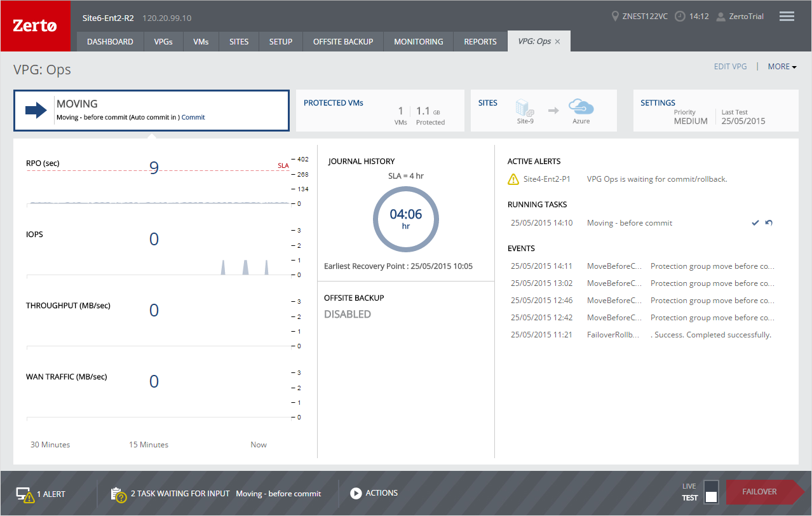Image resolution: width=812 pixels, height=516 pixels.
Task: Click the Actions play icon
Action: tap(356, 493)
